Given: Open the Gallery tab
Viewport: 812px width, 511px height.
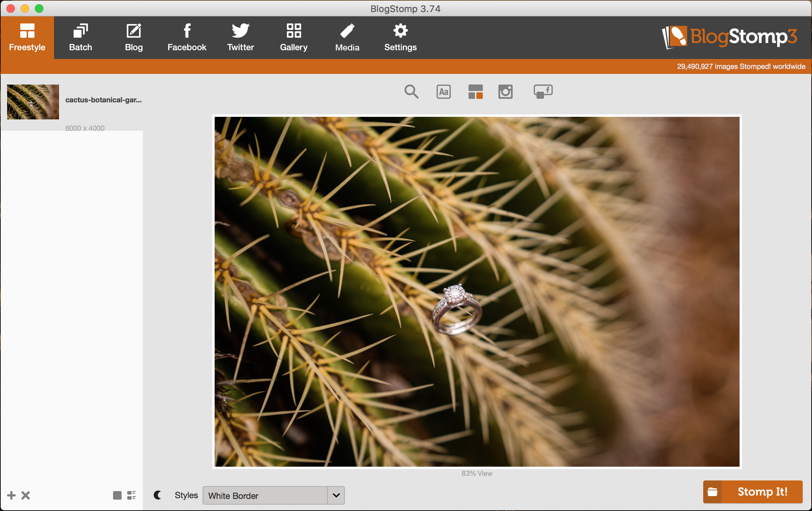Looking at the screenshot, I should 294,38.
